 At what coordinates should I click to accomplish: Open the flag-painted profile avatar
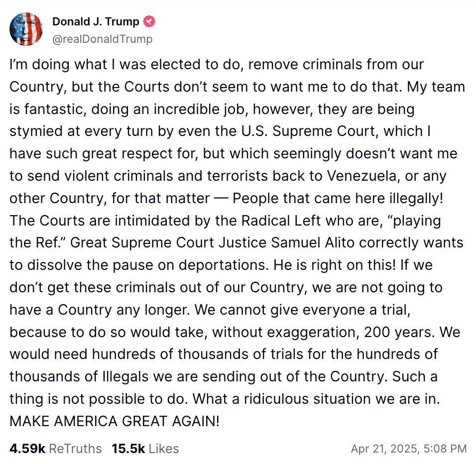click(26, 29)
